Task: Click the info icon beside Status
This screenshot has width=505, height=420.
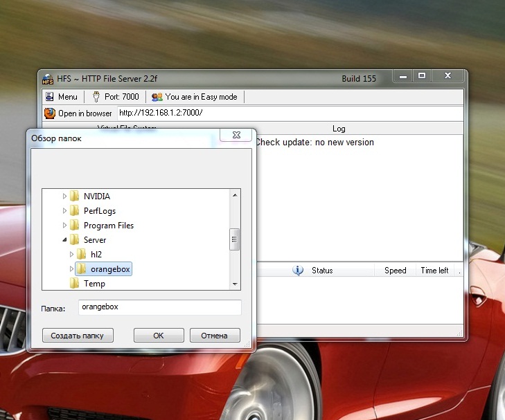Action: pyautogui.click(x=299, y=271)
